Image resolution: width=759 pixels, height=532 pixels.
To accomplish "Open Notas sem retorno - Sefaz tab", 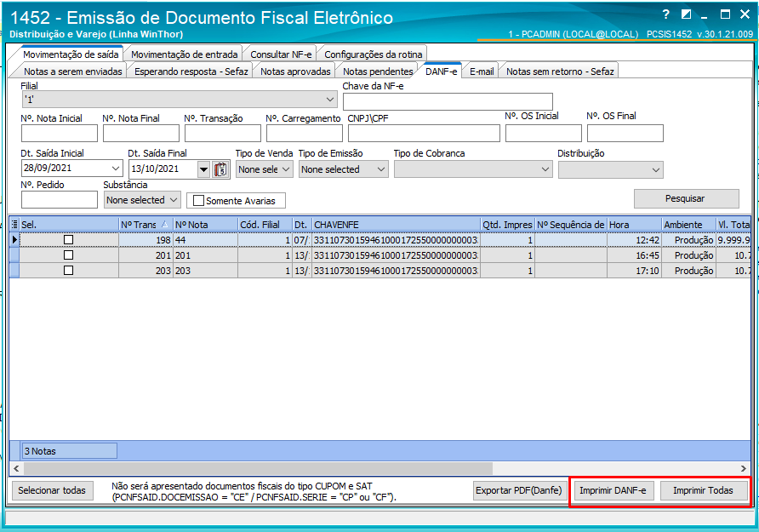I will pyautogui.click(x=560, y=72).
